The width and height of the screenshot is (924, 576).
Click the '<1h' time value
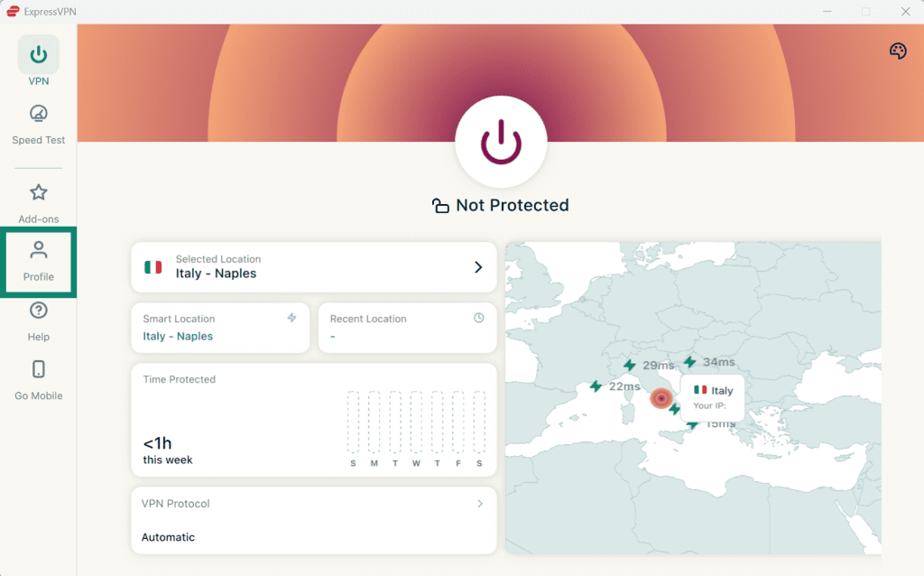pyautogui.click(x=157, y=442)
